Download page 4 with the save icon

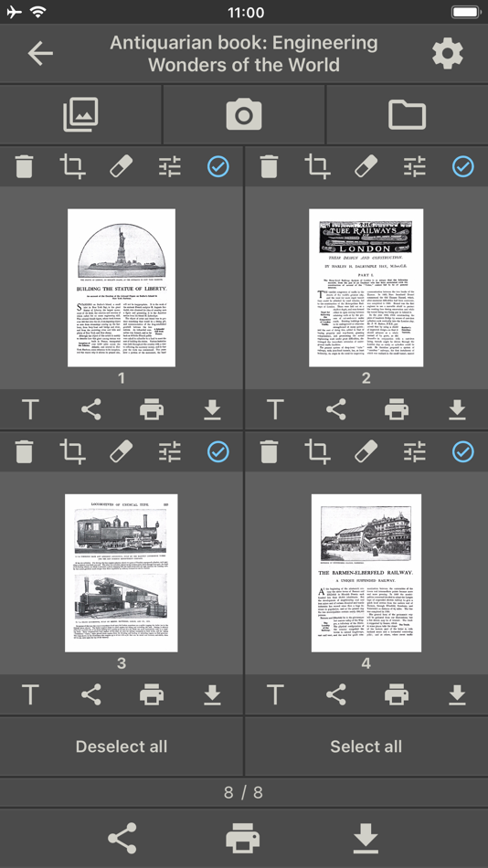pyautogui.click(x=457, y=694)
